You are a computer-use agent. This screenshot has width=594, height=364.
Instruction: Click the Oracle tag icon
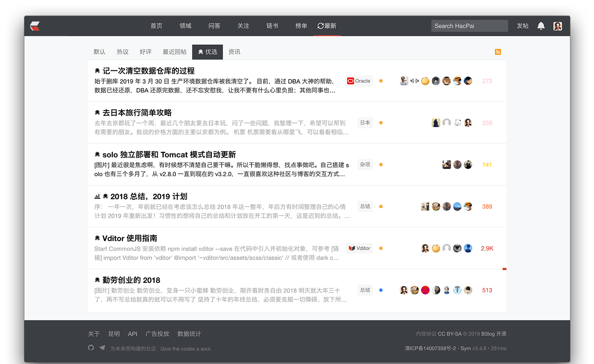tap(351, 81)
